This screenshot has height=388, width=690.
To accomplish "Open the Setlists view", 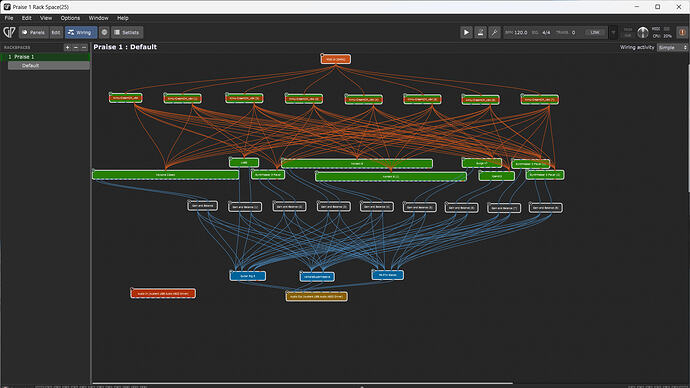I will (x=127, y=33).
